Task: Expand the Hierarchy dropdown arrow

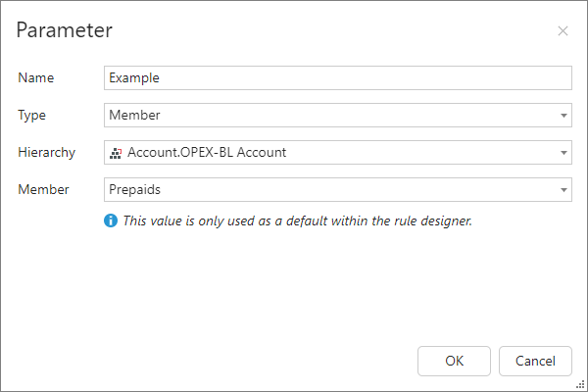Action: 563,152
